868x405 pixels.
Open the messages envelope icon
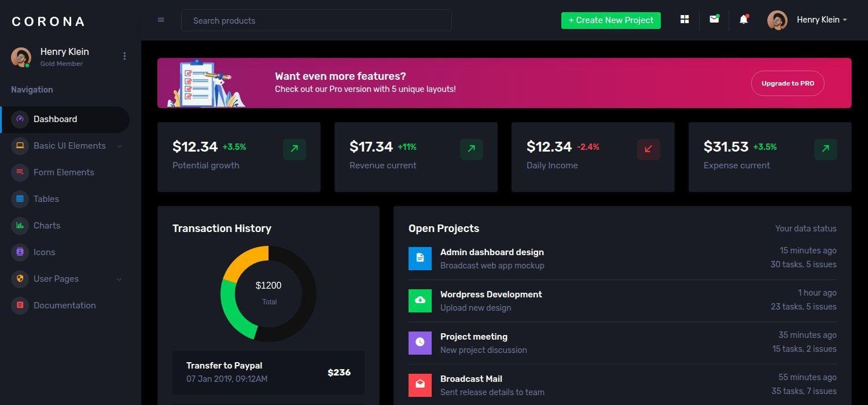[x=714, y=19]
